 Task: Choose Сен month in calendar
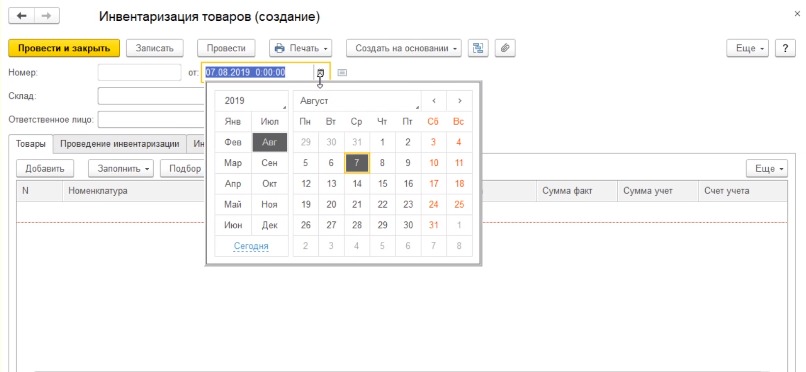pos(270,163)
